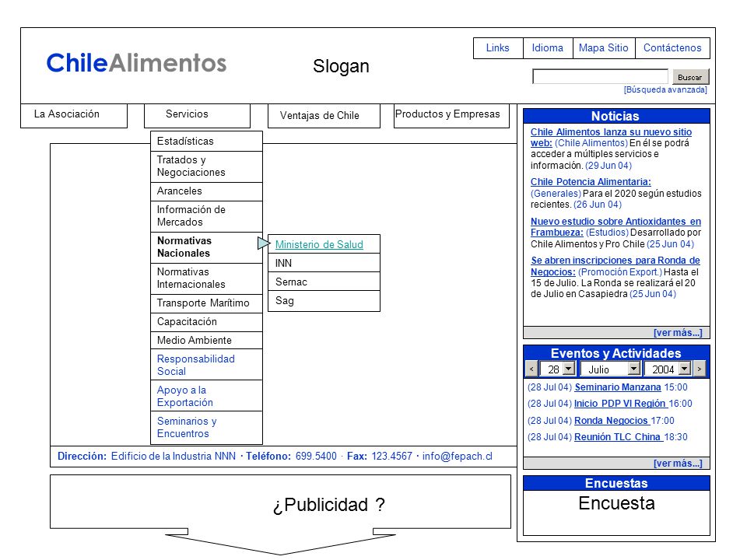Select Sag in submenu
747x560 pixels.
tap(324, 301)
